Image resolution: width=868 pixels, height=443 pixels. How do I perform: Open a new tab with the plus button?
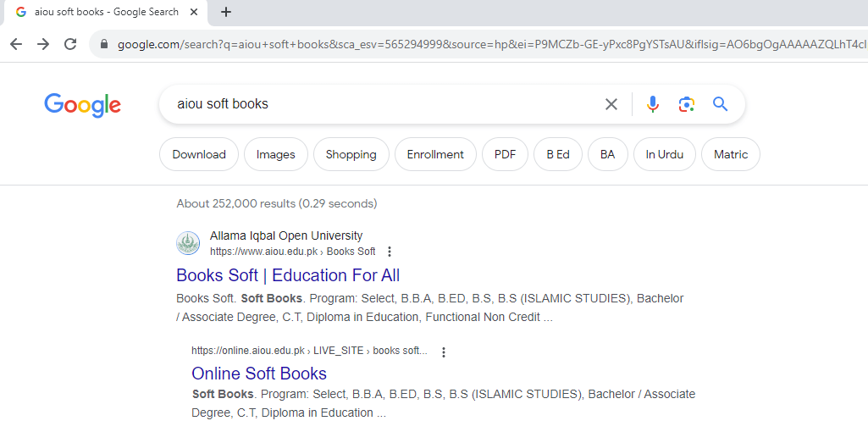click(x=226, y=12)
